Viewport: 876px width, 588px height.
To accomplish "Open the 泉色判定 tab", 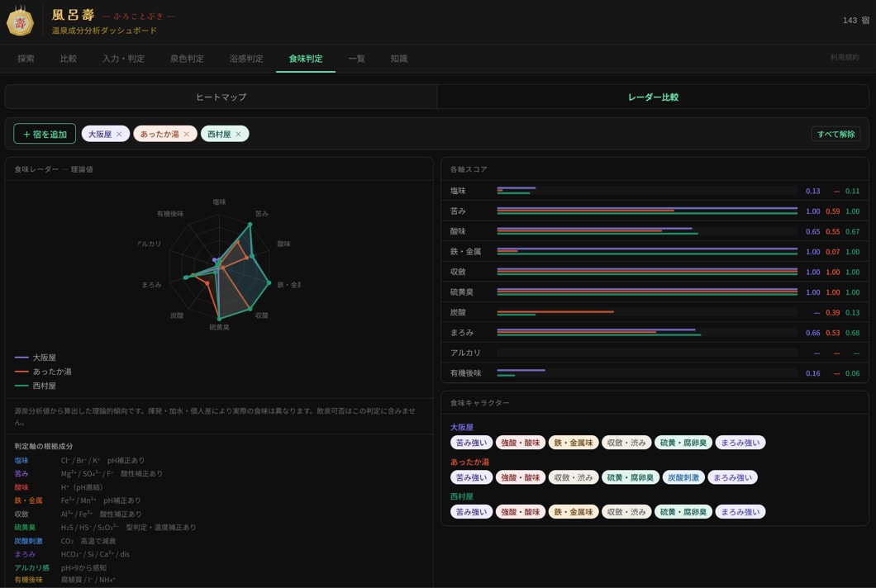I will (x=187, y=59).
